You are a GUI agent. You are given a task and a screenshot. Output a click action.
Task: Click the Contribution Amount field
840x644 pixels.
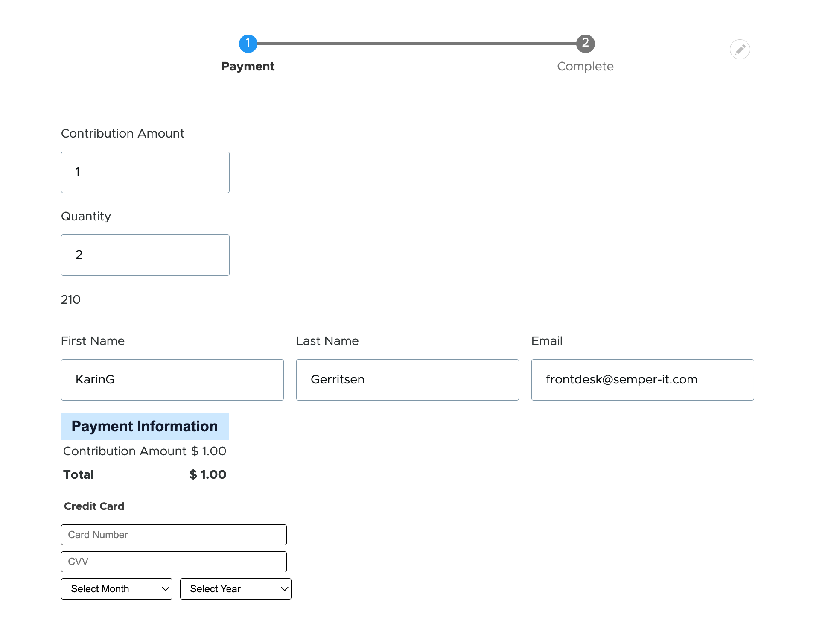(x=145, y=172)
